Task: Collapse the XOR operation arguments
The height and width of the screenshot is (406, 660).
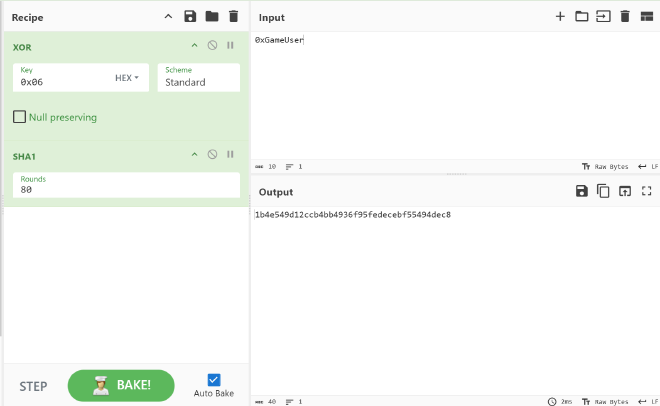Action: 194,45
